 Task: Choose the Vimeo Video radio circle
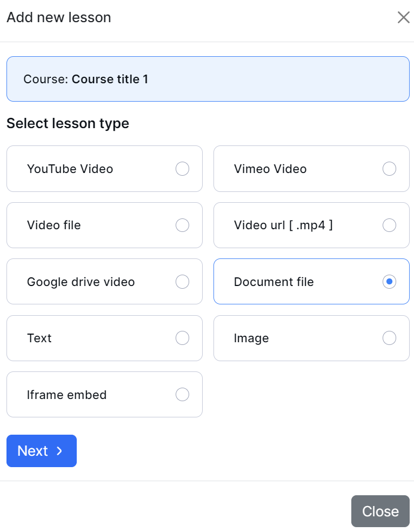pyautogui.click(x=389, y=169)
